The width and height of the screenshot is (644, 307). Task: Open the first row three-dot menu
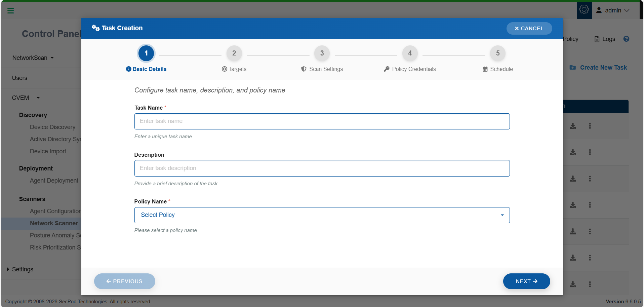(590, 126)
